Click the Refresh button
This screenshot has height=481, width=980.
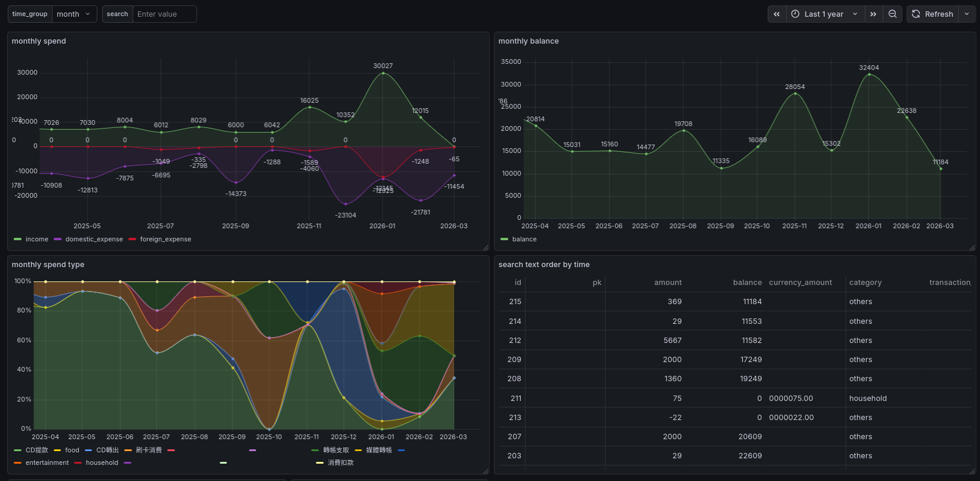[x=933, y=14]
